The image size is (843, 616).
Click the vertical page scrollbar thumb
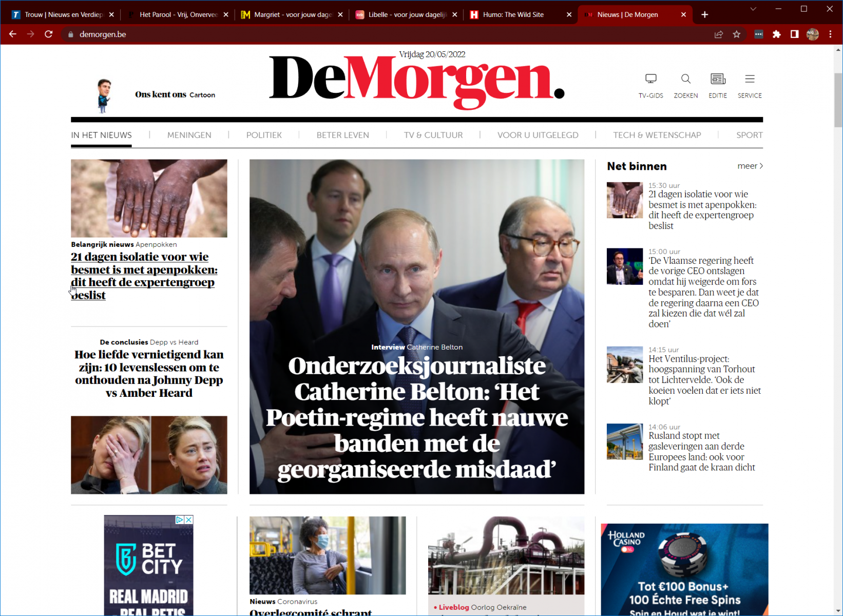click(x=838, y=100)
